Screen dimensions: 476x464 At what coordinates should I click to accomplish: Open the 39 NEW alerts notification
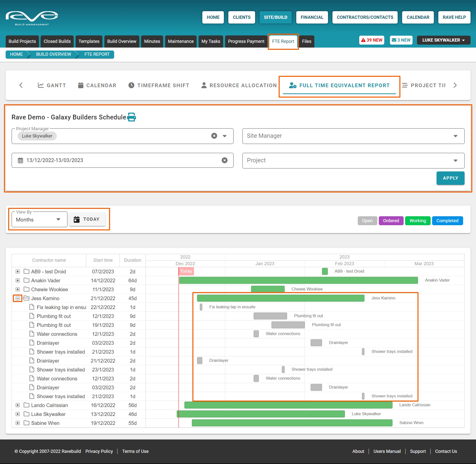point(371,40)
